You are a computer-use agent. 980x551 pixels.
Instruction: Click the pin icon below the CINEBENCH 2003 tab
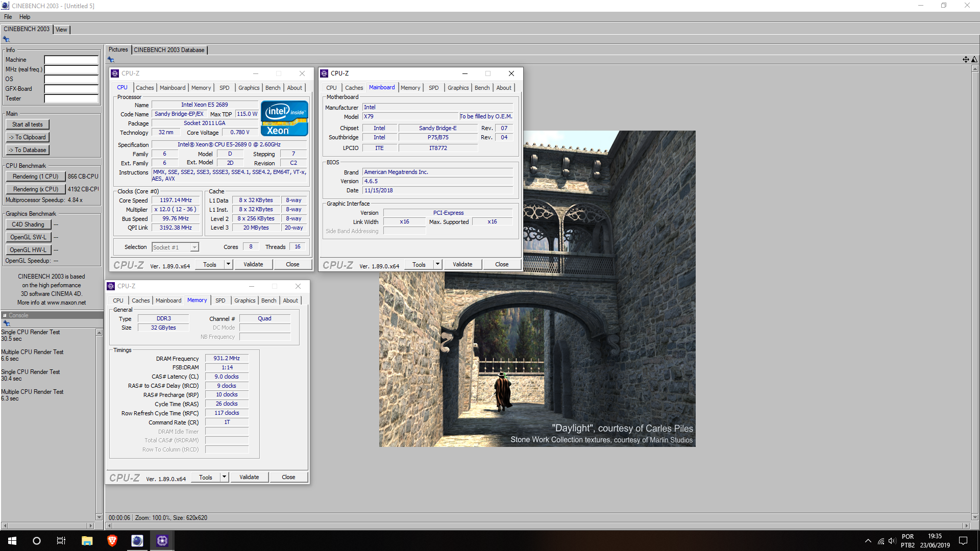[6, 39]
